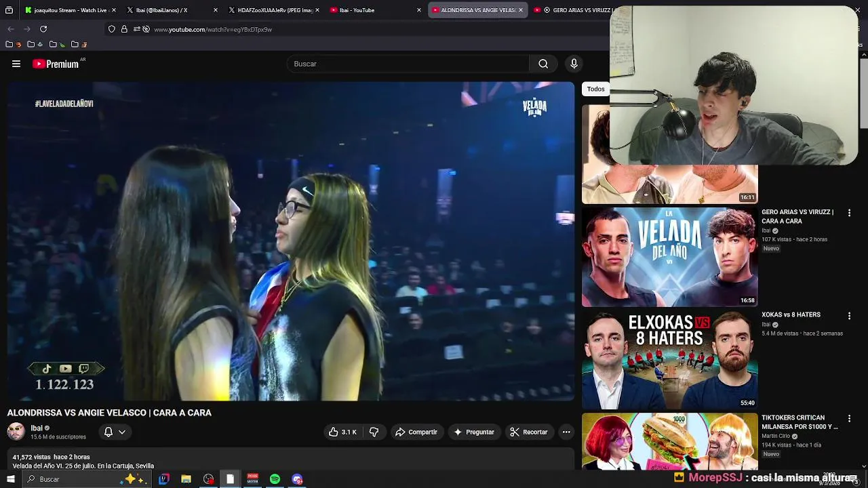Start voice search with the microphone icon

click(574, 64)
